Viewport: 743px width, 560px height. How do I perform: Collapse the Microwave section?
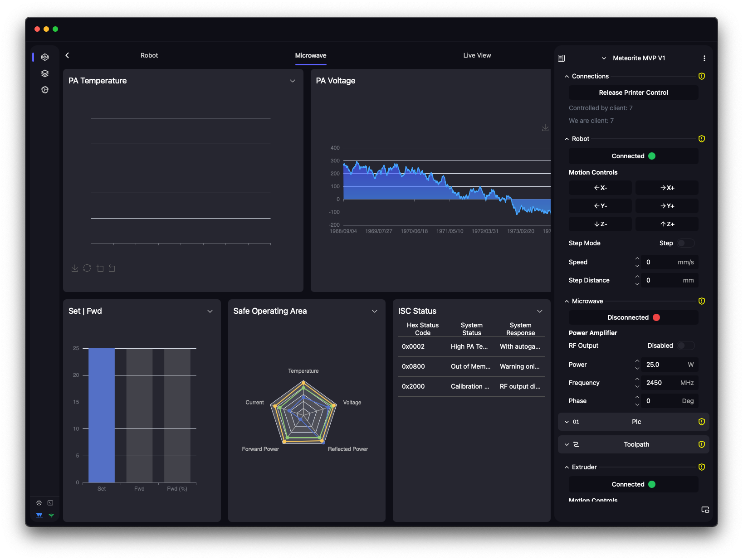(567, 301)
